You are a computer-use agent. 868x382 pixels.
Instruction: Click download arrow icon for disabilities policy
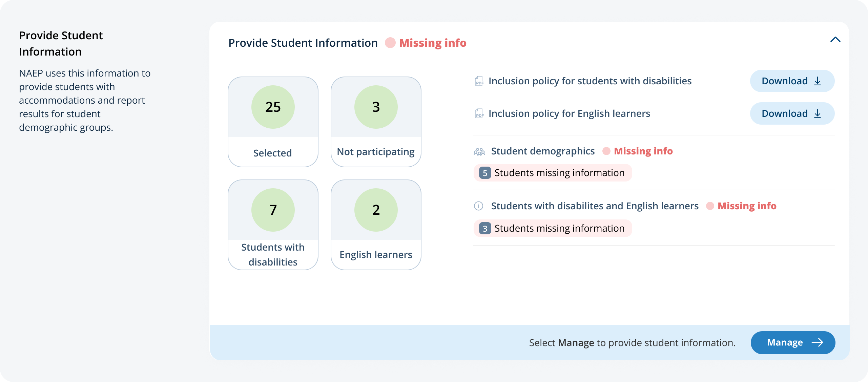click(818, 81)
